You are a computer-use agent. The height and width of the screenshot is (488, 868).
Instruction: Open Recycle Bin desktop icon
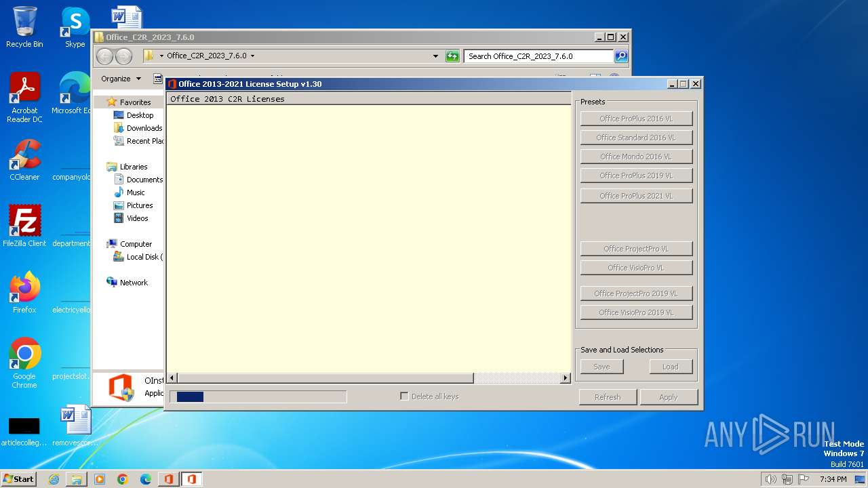point(24,27)
